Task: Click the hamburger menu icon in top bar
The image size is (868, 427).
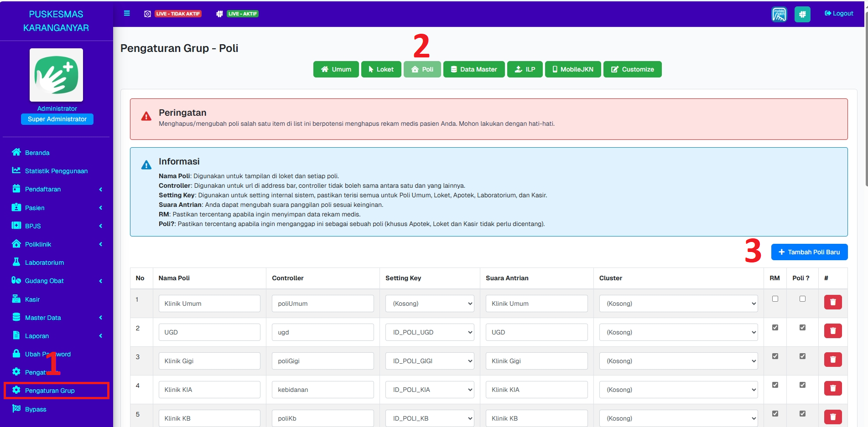Action: click(x=127, y=14)
